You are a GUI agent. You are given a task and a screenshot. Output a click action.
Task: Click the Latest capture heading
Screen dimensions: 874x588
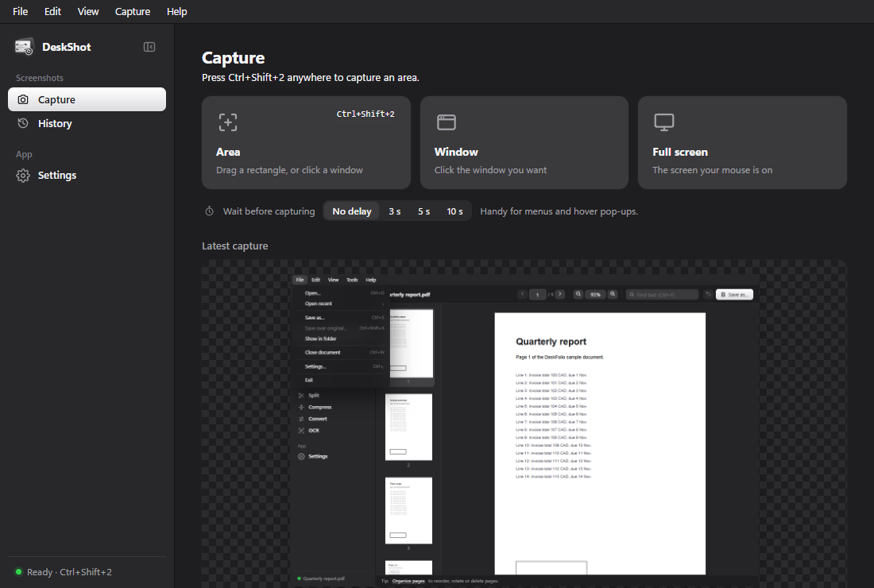coord(234,246)
